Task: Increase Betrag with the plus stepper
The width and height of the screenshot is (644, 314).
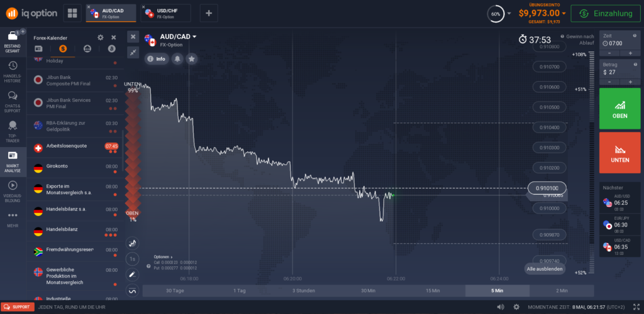Action: (x=630, y=82)
